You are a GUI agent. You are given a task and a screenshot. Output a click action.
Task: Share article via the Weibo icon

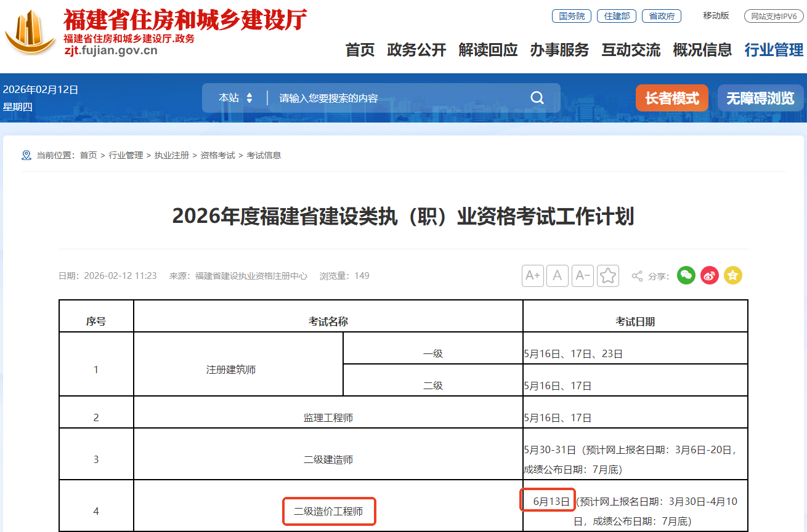click(709, 275)
